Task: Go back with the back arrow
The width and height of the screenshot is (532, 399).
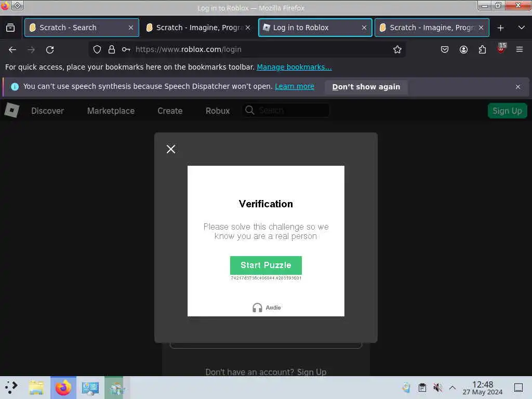Action: click(12, 50)
